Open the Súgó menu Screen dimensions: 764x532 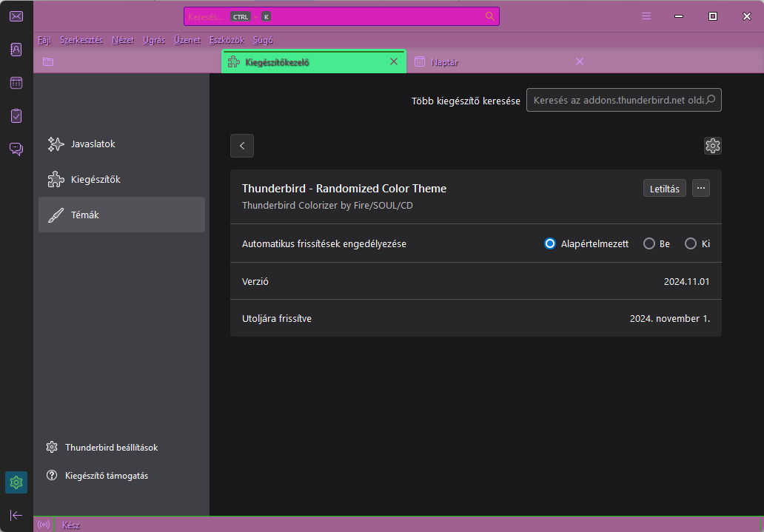coord(263,40)
